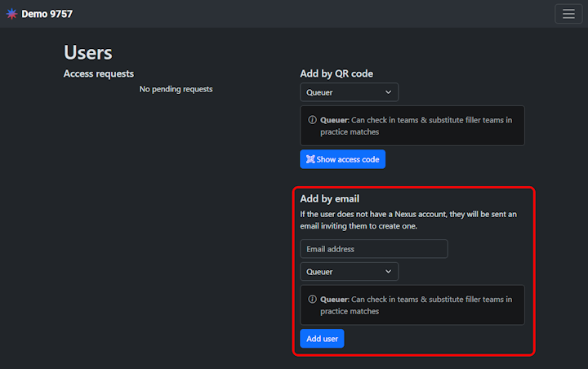Click chevron arrow of email role selector
The width and height of the screenshot is (588, 369).
pyautogui.click(x=388, y=271)
